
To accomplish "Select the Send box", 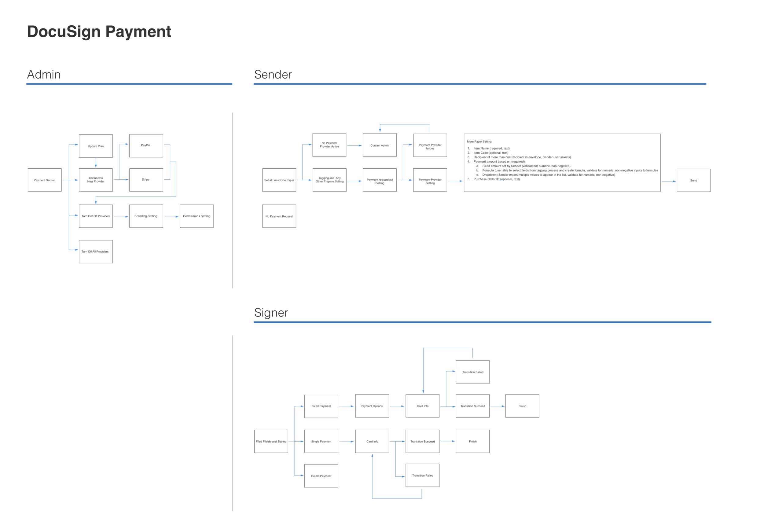I will pyautogui.click(x=694, y=180).
